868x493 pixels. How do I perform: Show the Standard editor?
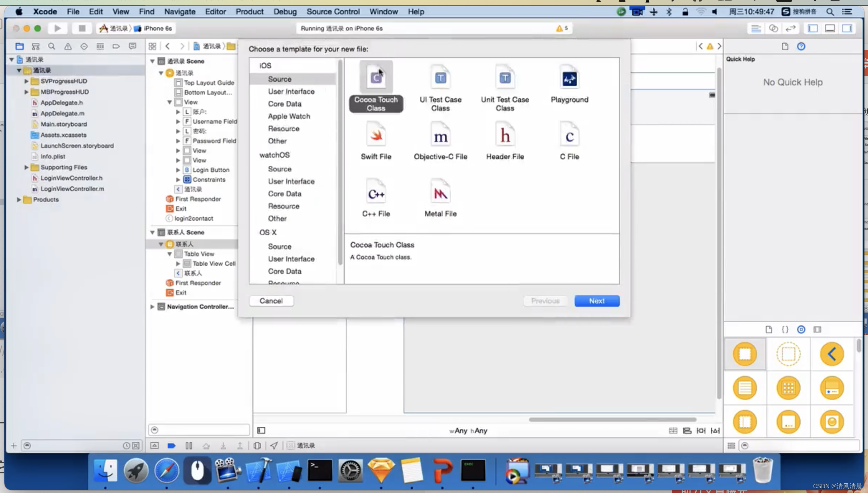pos(756,28)
